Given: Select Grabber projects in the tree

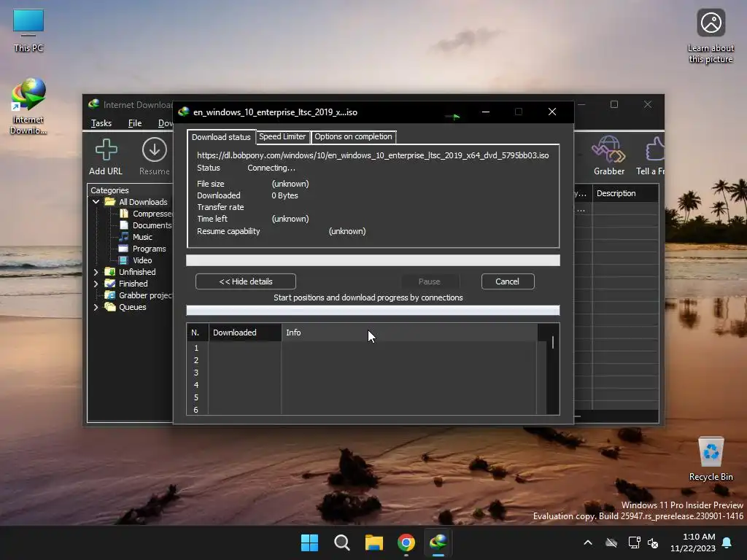Looking at the screenshot, I should (x=145, y=295).
